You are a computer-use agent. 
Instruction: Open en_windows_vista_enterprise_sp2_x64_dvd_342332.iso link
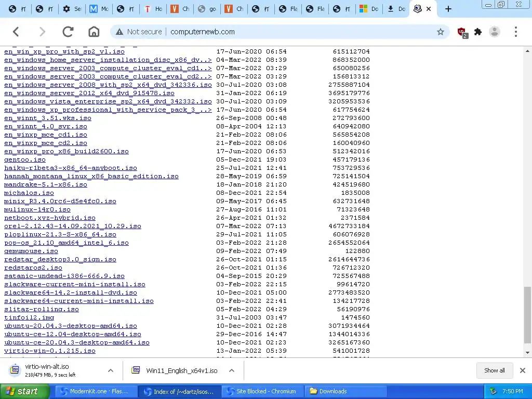108,101
